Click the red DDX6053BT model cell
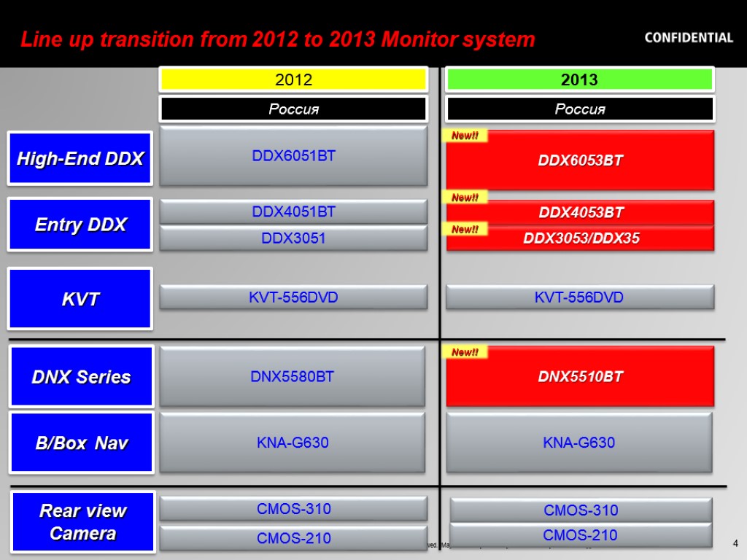Screen dimensions: 747x560 (x=580, y=160)
